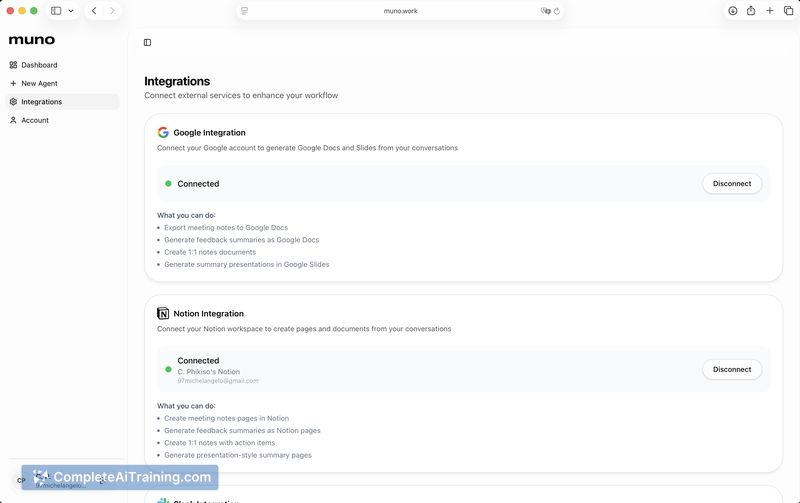The height and width of the screenshot is (503, 800).
Task: Reload the page with refresh icon
Action: (x=557, y=11)
